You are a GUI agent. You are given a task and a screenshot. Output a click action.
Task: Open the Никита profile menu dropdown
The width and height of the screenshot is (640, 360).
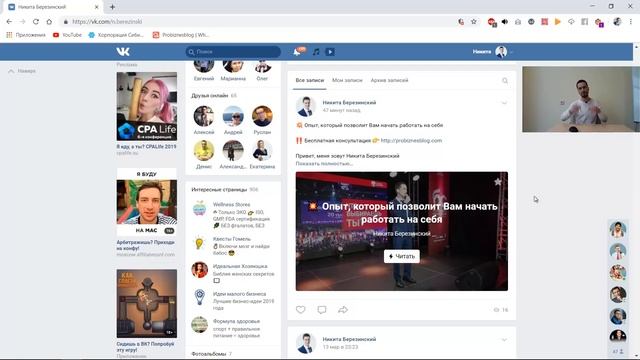pyautogui.click(x=493, y=52)
